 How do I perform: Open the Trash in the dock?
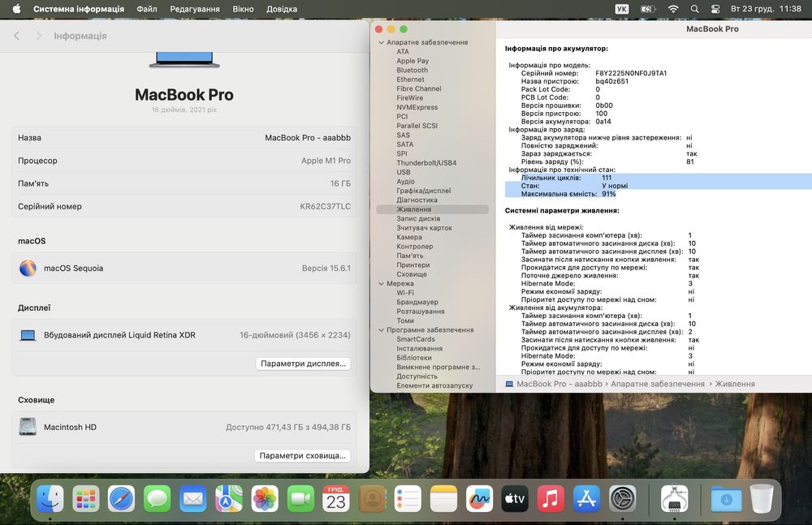pos(762,498)
